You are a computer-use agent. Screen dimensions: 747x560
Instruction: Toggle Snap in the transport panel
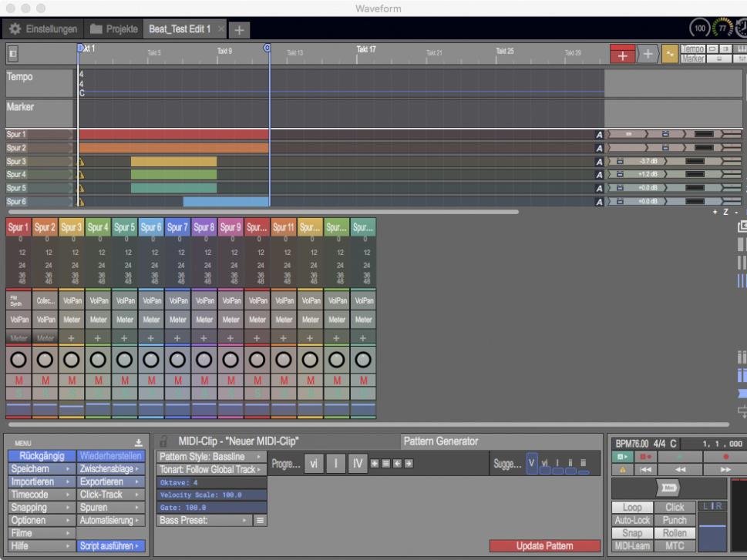click(632, 533)
